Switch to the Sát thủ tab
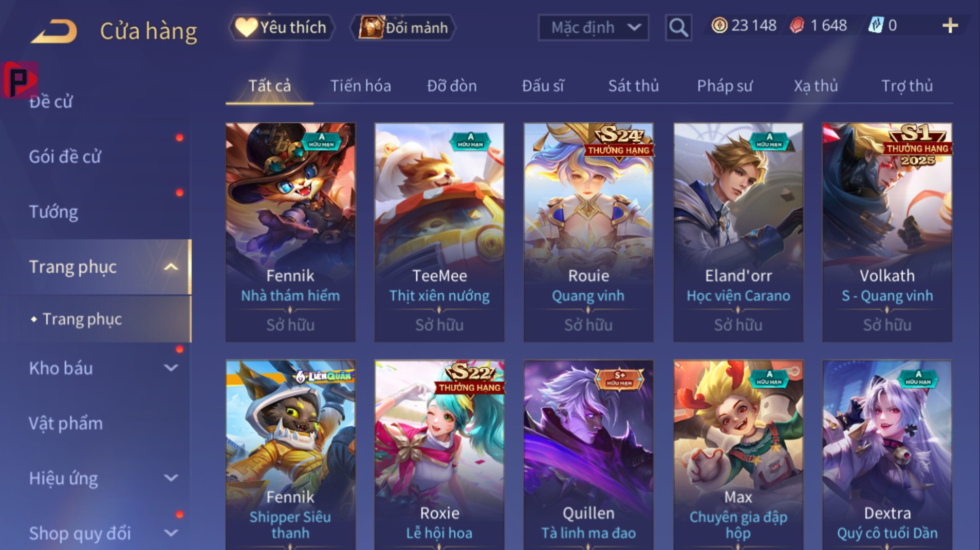The height and width of the screenshot is (550, 980). click(x=633, y=86)
